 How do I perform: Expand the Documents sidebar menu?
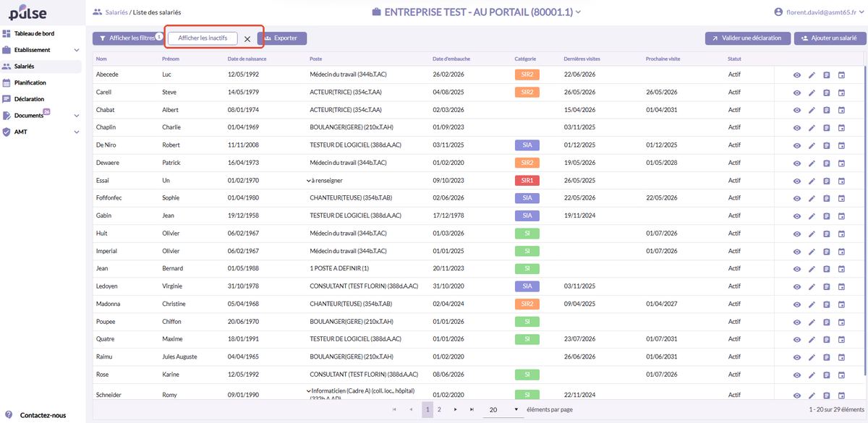[x=77, y=116]
